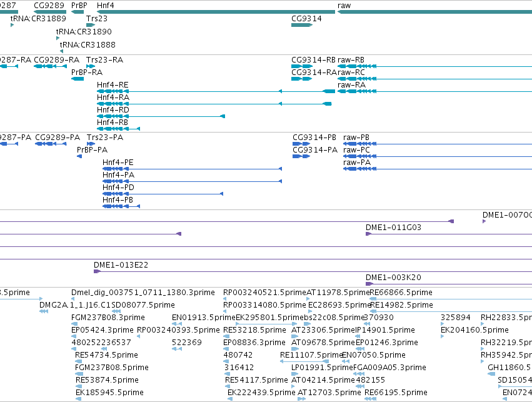Click EST 480742 label

click(238, 355)
